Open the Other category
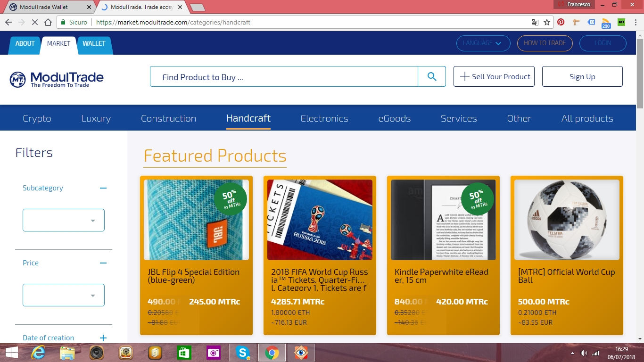This screenshot has width=644, height=362. click(x=519, y=118)
